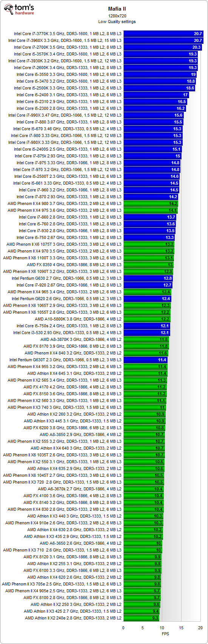Viewport: 208px width, 644px height.
Task: Click the Intel Core i5-2400S 2.5 GHz label
Action: 68,149
